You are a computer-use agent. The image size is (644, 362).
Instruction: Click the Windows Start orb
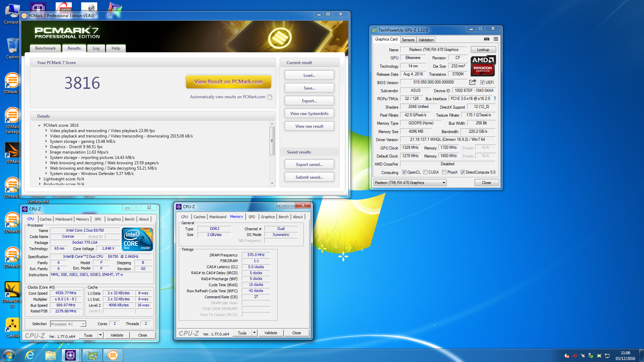point(9,355)
